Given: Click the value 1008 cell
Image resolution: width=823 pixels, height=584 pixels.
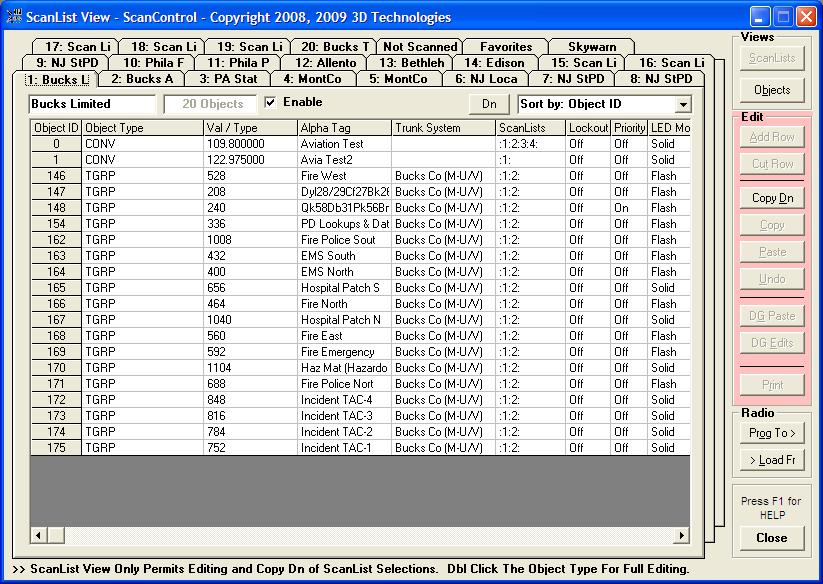Looking at the screenshot, I should click(x=250, y=240).
